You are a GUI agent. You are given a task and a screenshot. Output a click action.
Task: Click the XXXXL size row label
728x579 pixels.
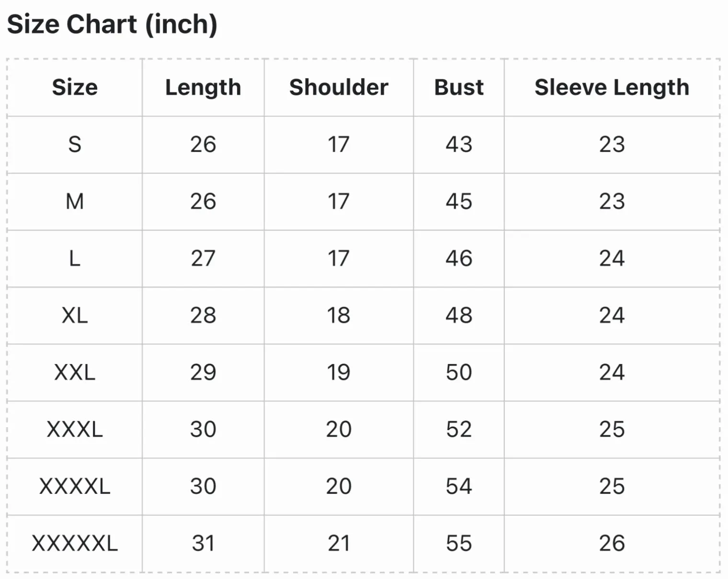(75, 486)
